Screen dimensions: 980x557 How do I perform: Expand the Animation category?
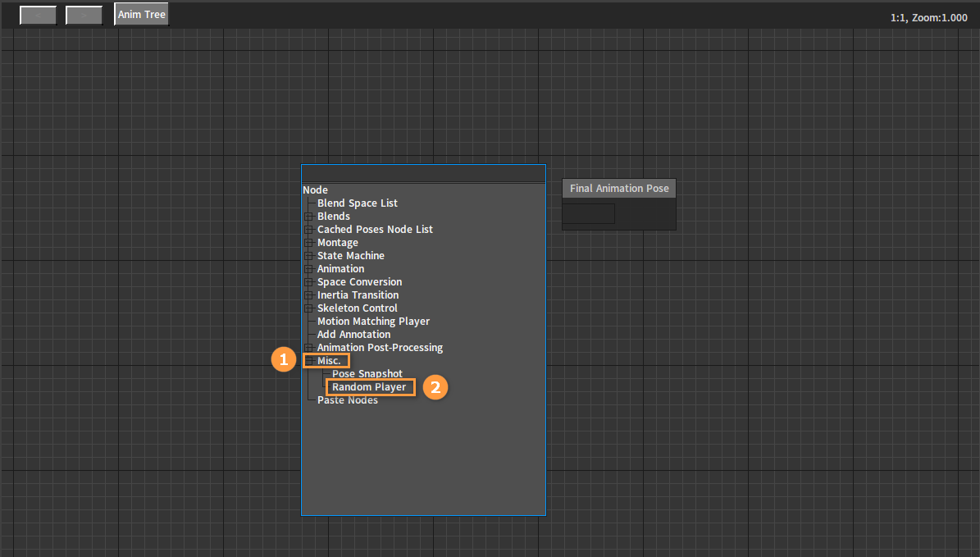tap(308, 269)
